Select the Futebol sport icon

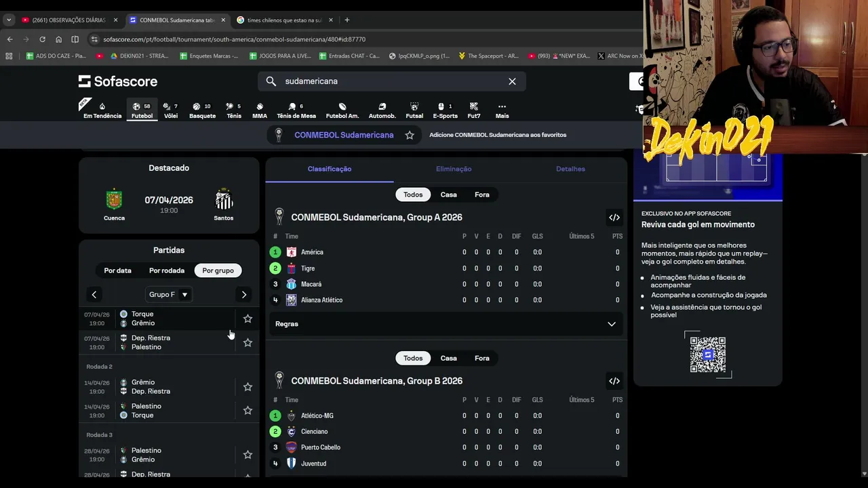[x=142, y=110]
